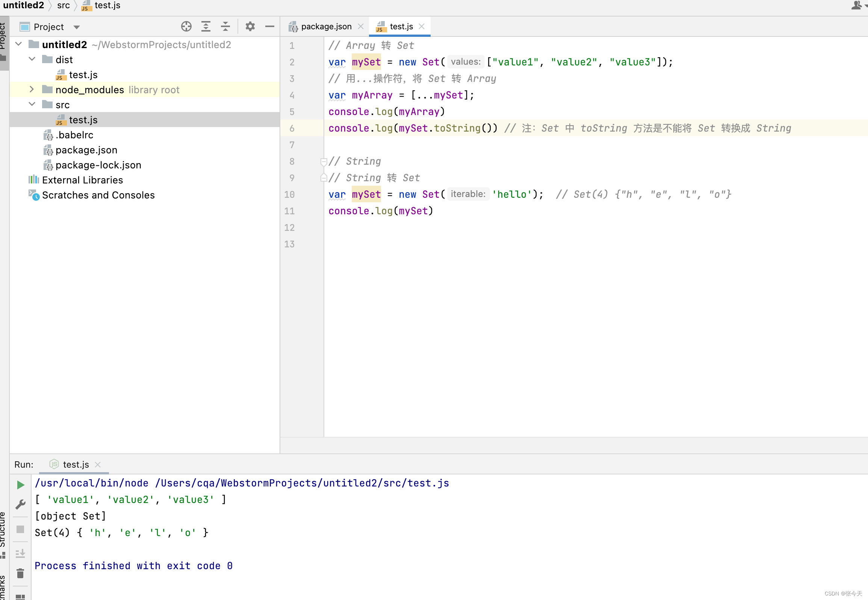Click Collapse All icon in Project toolbar
This screenshot has height=600, width=868.
tap(225, 26)
